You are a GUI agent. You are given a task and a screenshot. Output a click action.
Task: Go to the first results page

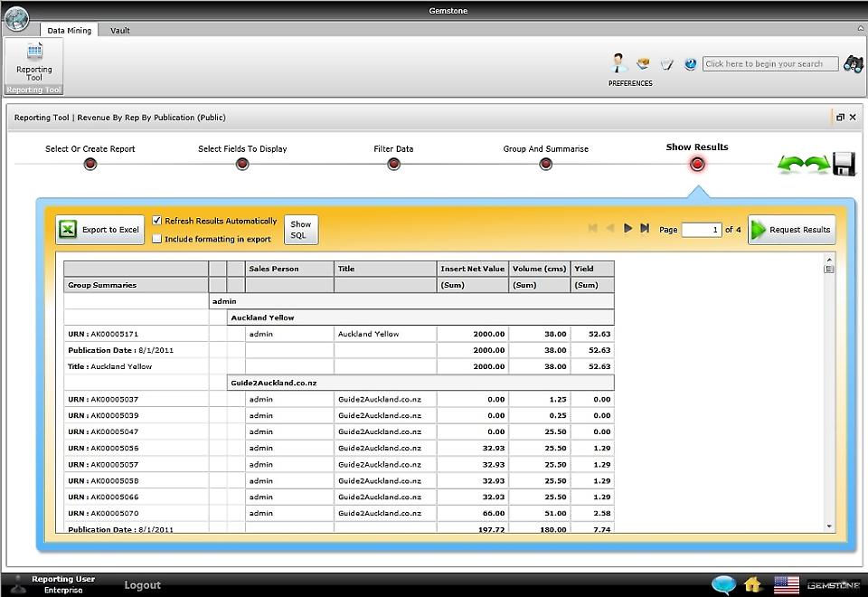click(x=593, y=228)
